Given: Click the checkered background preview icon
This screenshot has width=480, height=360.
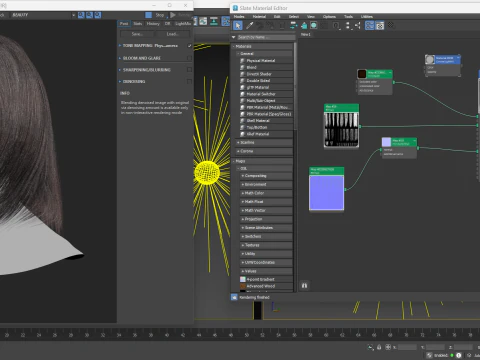Looking at the screenshot, I should pyautogui.click(x=324, y=25).
